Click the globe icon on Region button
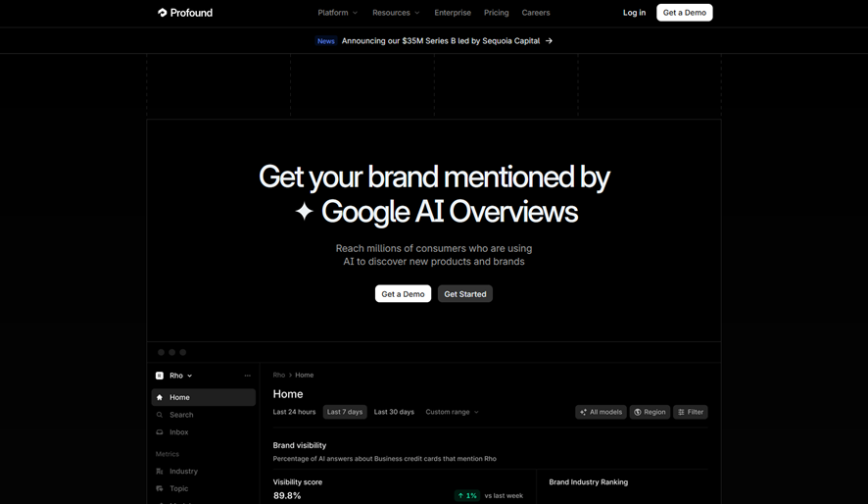868x504 pixels. coord(637,412)
